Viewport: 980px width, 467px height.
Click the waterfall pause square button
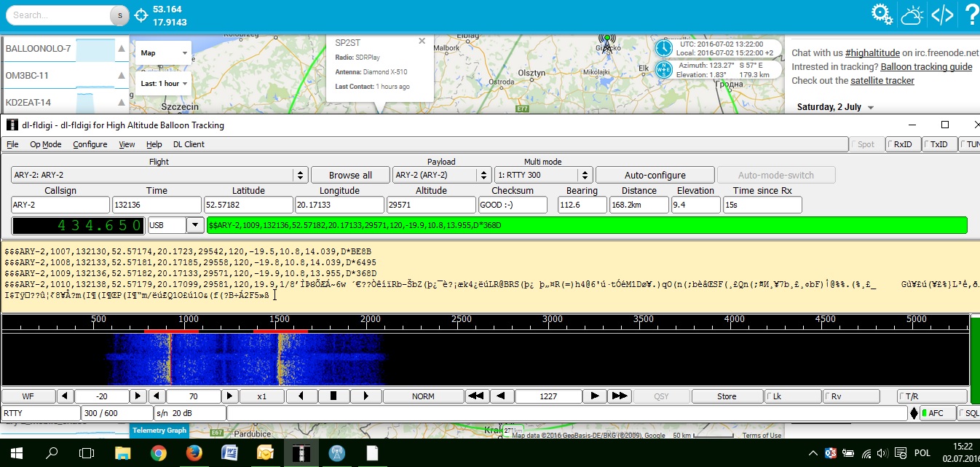333,396
